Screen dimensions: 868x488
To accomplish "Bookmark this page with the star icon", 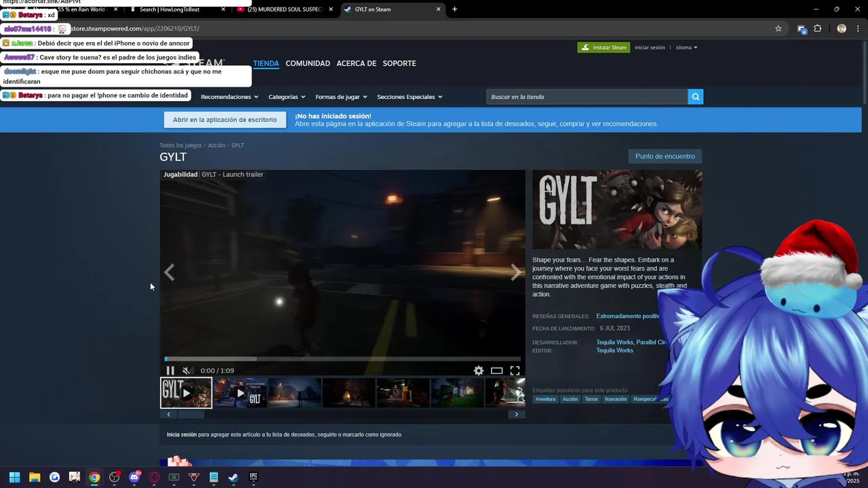I will [778, 28].
